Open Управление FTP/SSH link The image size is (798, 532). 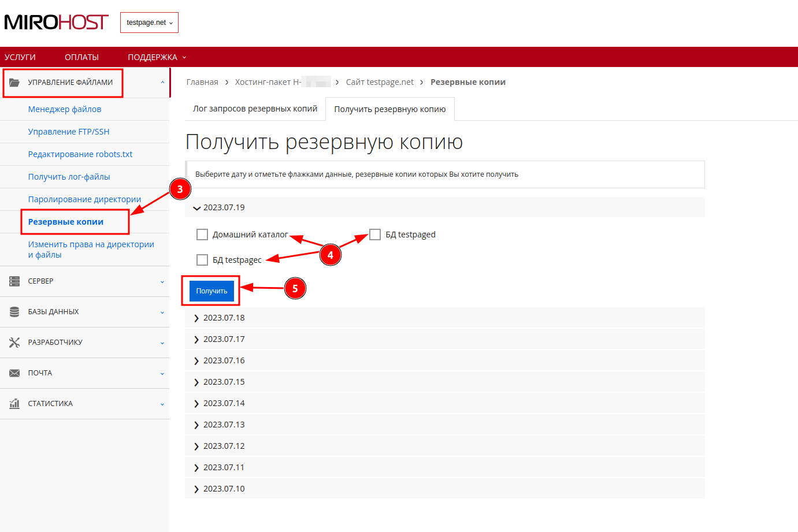click(69, 132)
